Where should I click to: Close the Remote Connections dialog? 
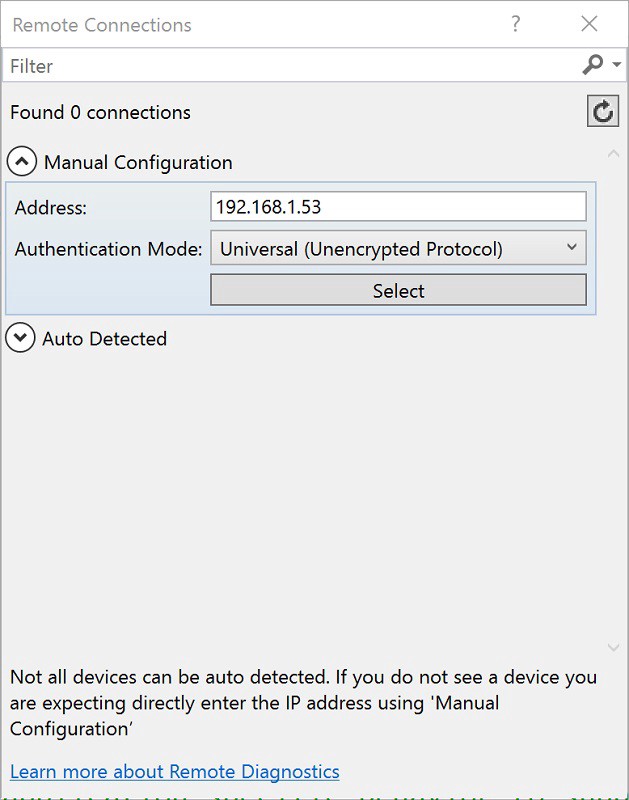coord(590,24)
